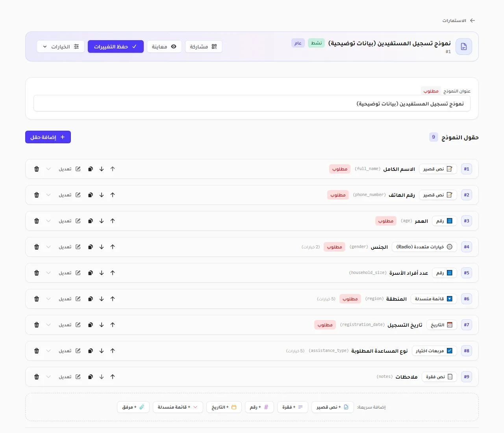Delete the الاسم الكامل field via trash icon
Screen dimensions: 504x433
[37, 169]
